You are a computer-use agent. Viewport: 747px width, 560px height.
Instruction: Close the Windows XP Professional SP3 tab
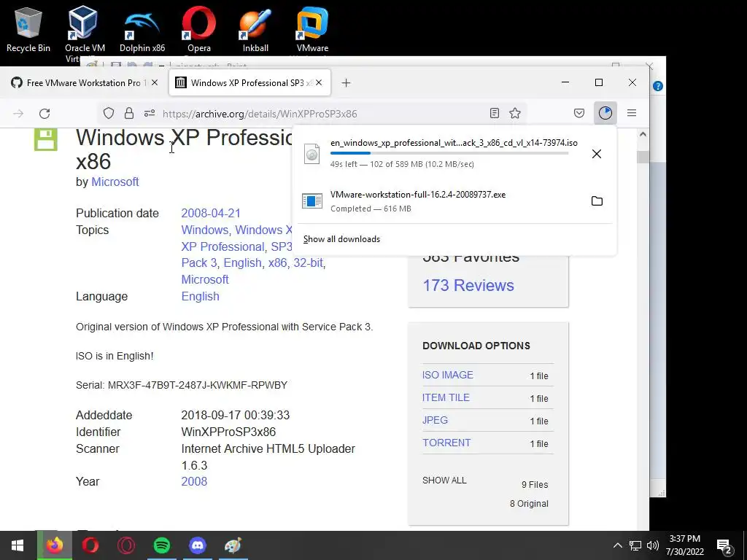click(319, 83)
